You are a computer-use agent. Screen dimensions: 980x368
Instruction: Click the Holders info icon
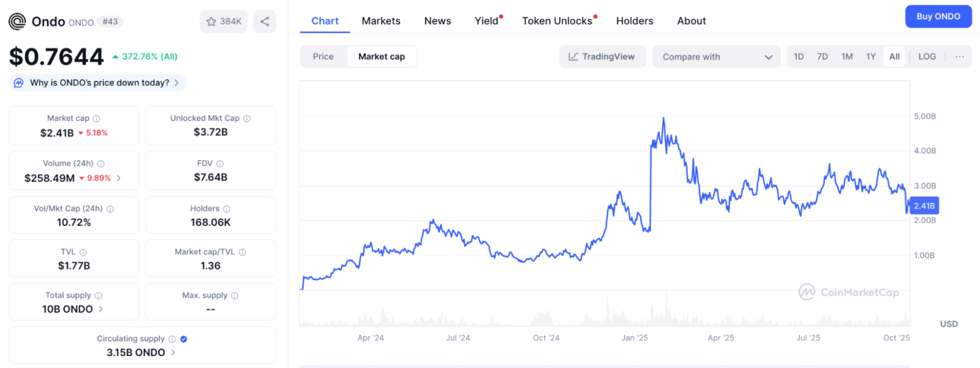point(227,209)
